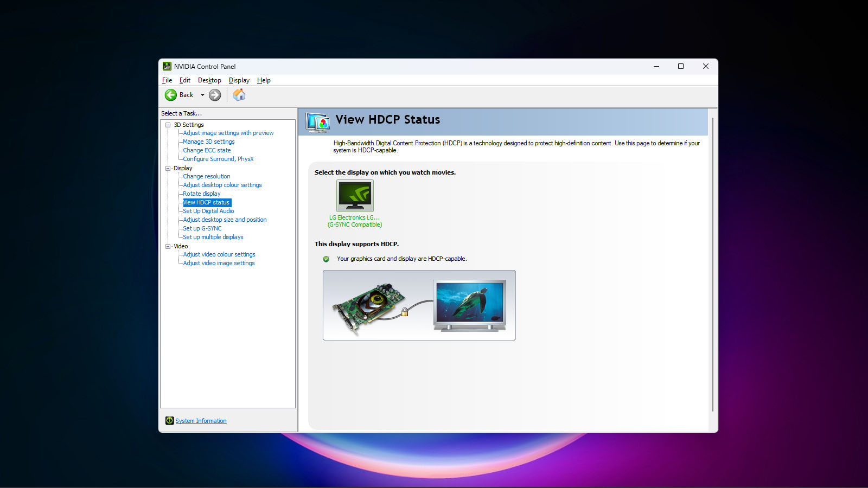Image resolution: width=868 pixels, height=488 pixels.
Task: Open the File menu
Action: click(167, 80)
